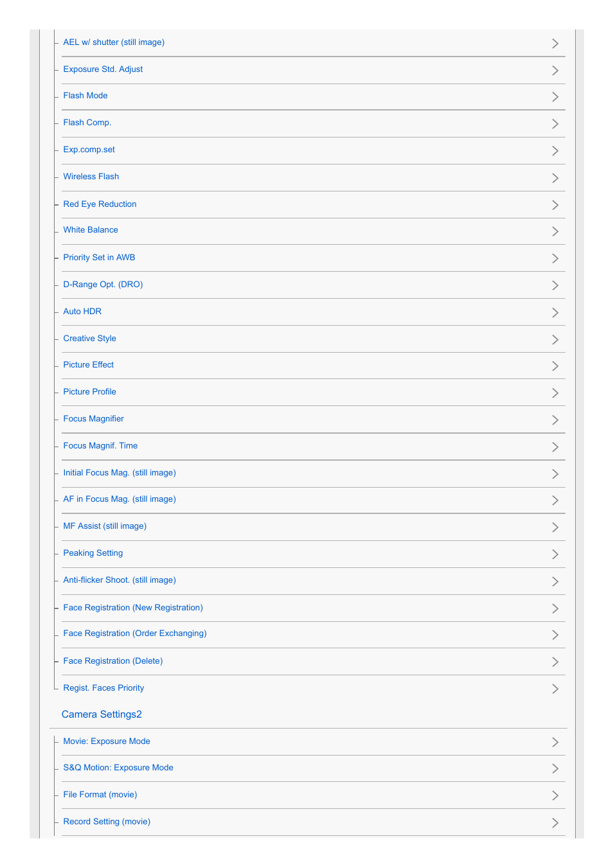Click the chevron beside Auto HDR
Viewport: 613px width, 868px height.
(555, 313)
